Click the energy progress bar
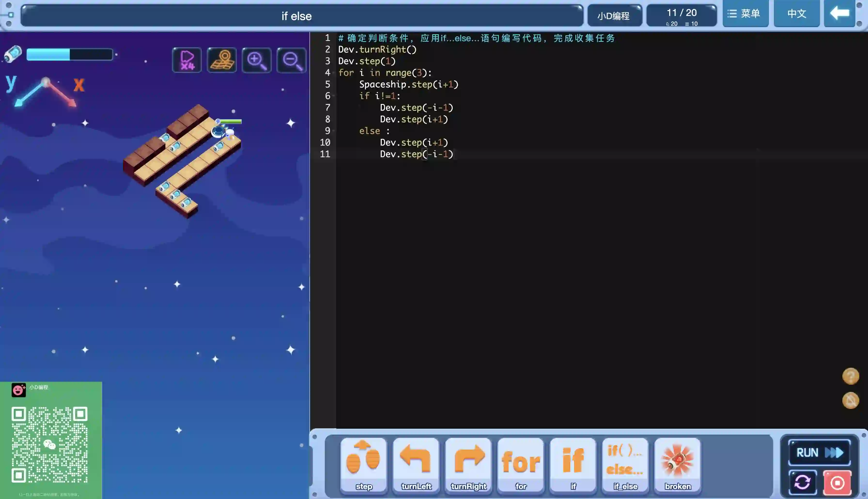This screenshot has height=499, width=868. [70, 55]
